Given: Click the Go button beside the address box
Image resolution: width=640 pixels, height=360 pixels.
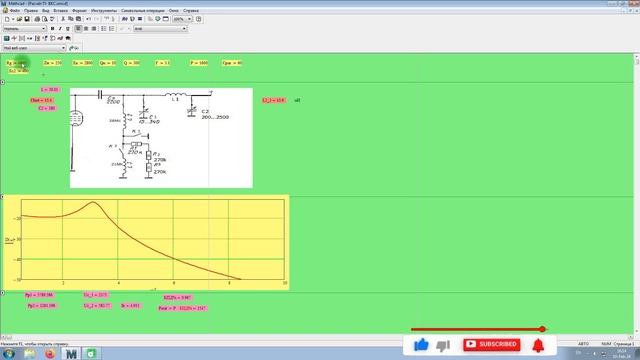Looking at the screenshot, I should tap(74, 48).
